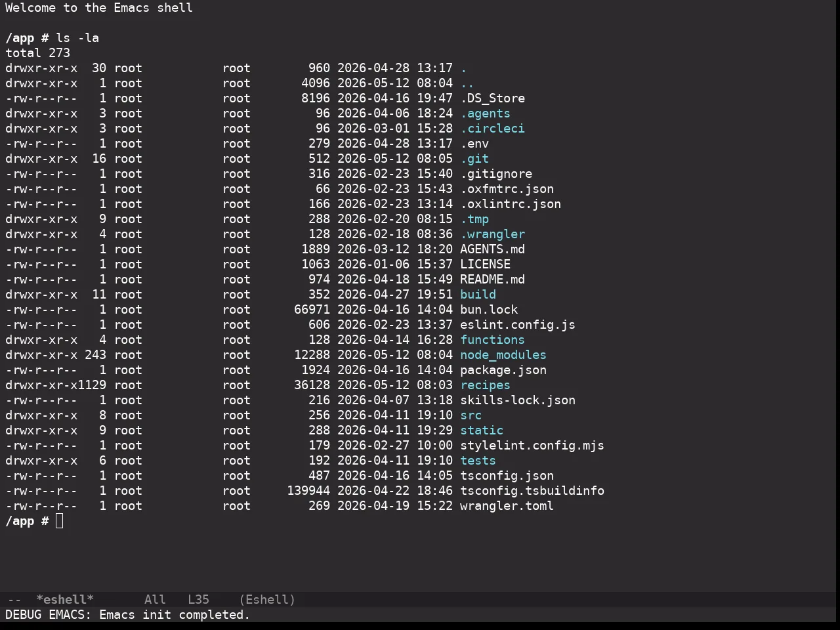Screen dimensions: 840x630
Task: Select the LICENSE file name
Action: tap(485, 264)
